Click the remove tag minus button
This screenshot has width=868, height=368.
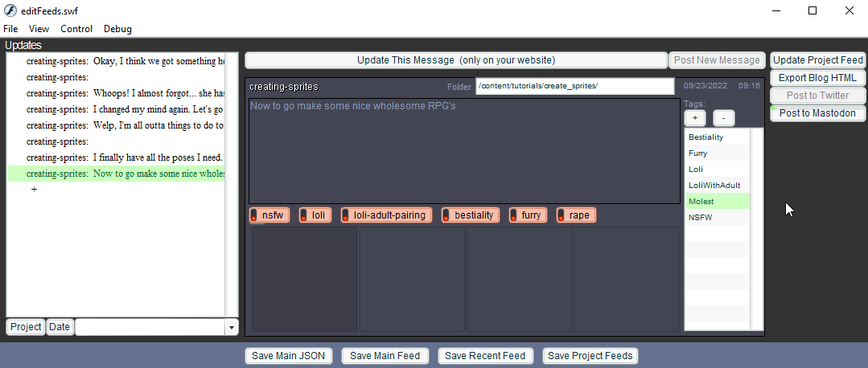pos(723,118)
